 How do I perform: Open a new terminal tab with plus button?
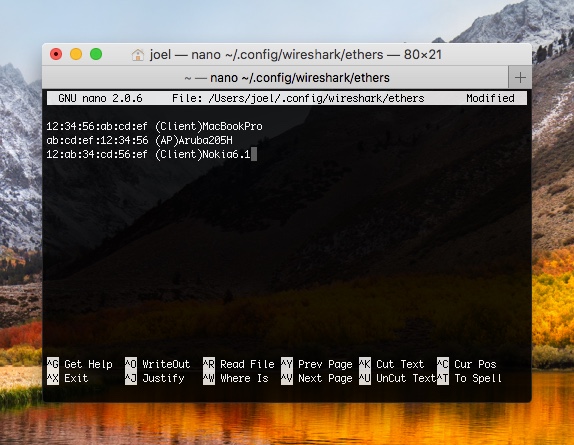pos(520,78)
